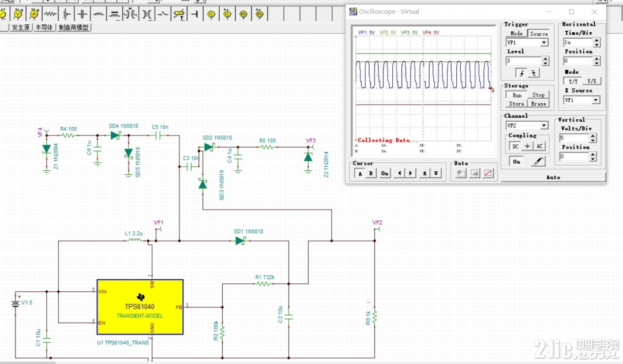Open the 制造商模型 component tab
Image resolution: width=623 pixels, height=364 pixels.
coord(74,28)
